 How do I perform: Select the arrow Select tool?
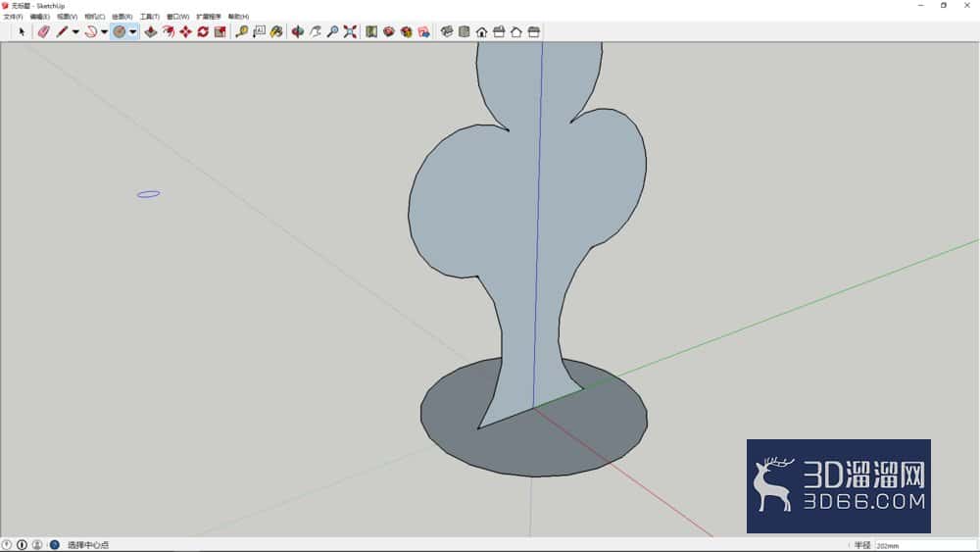pyautogui.click(x=22, y=32)
